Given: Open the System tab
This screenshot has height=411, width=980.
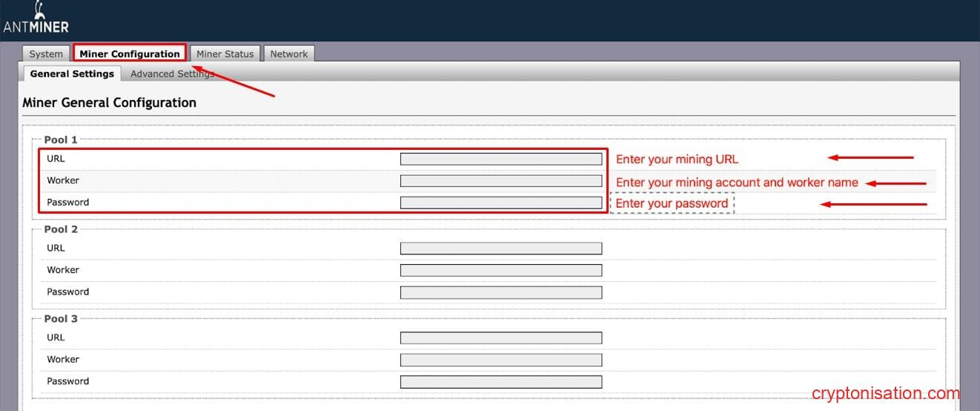Looking at the screenshot, I should (46, 54).
